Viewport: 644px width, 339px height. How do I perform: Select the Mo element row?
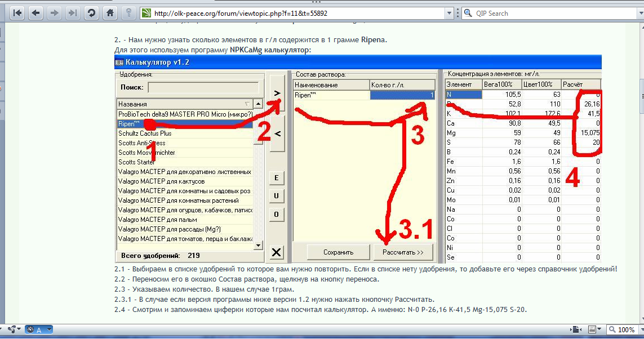pyautogui.click(x=523, y=200)
